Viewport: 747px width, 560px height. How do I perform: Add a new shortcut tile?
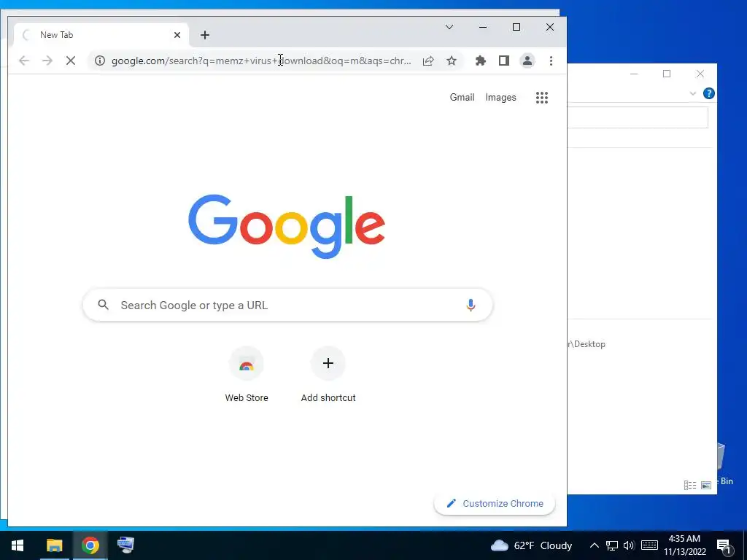(x=328, y=375)
